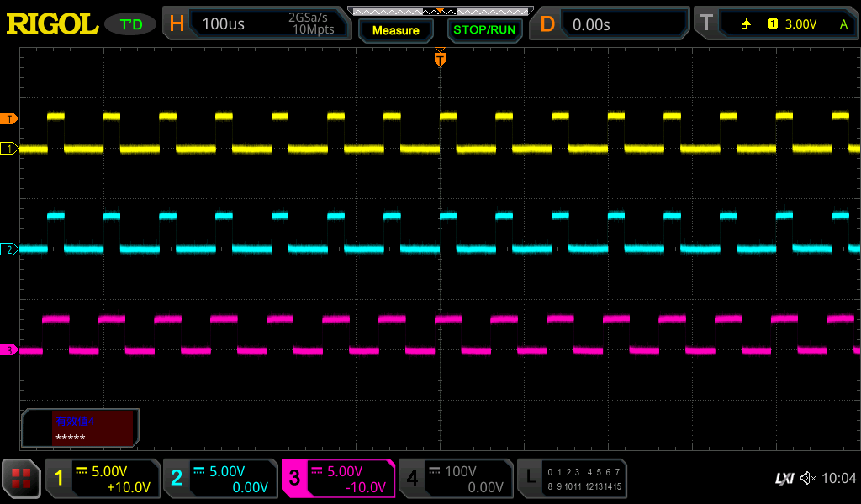Enable channel 4 gray number button
This screenshot has width=861, height=504.
tap(412, 478)
